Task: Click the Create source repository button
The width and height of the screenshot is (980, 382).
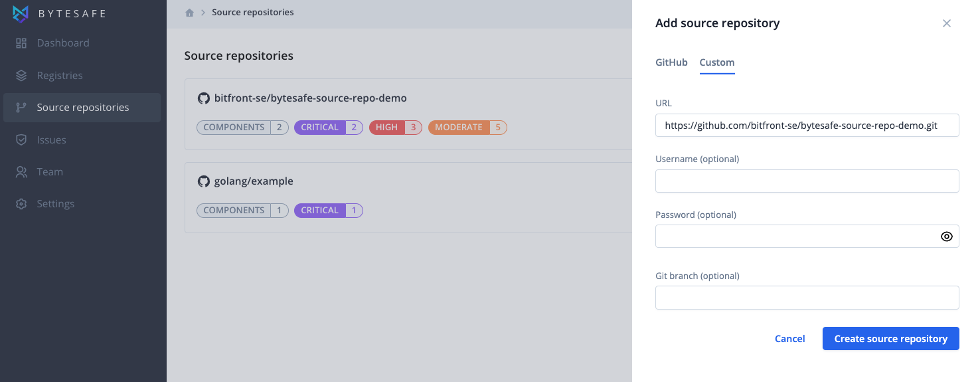Action: pyautogui.click(x=890, y=339)
